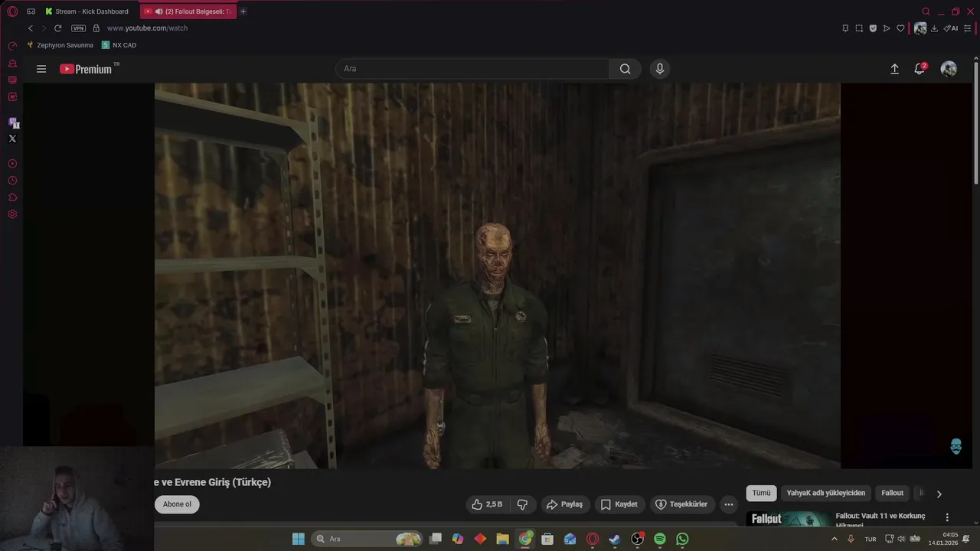
Task: Open the Opera main menu logo
Action: pyautogui.click(x=12, y=11)
